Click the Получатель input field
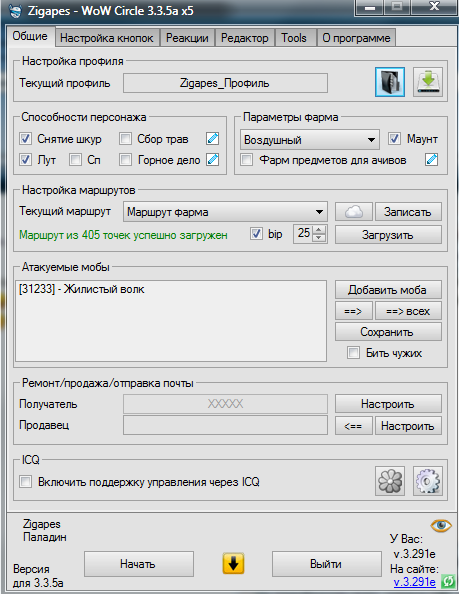 pos(225,403)
